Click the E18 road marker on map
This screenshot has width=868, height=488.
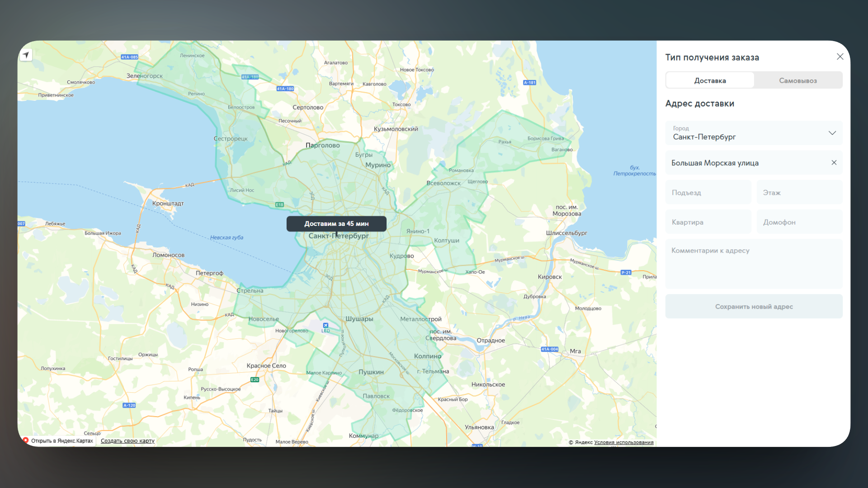coord(279,205)
